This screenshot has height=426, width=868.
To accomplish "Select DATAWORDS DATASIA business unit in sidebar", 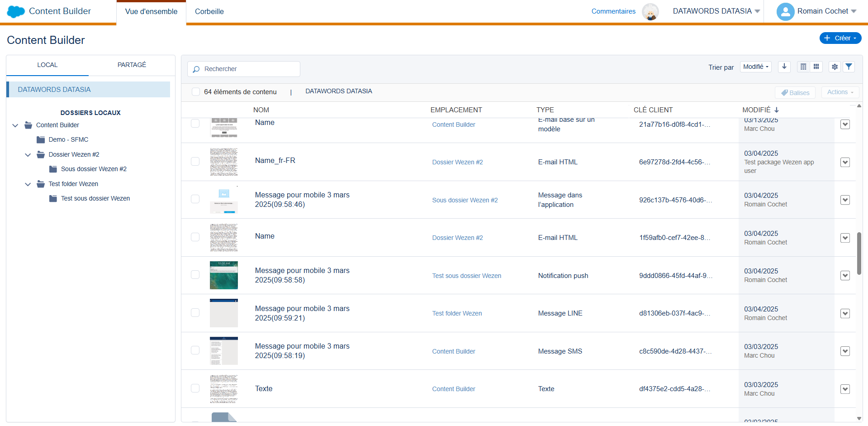I will coord(89,90).
